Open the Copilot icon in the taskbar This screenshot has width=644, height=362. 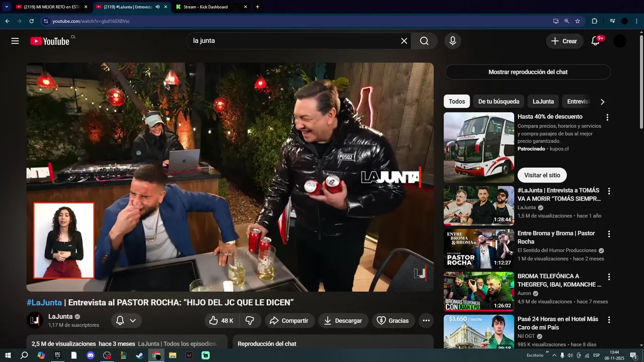coord(41,355)
